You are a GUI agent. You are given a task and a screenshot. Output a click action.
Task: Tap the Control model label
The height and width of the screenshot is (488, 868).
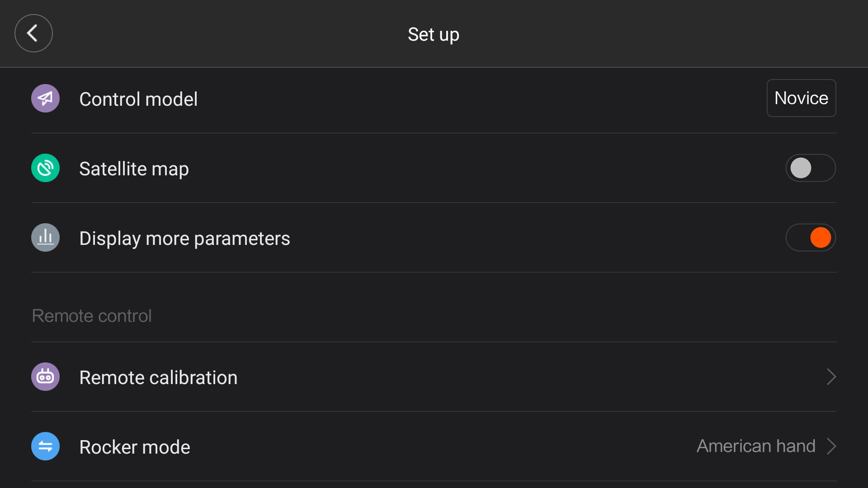coord(138,99)
